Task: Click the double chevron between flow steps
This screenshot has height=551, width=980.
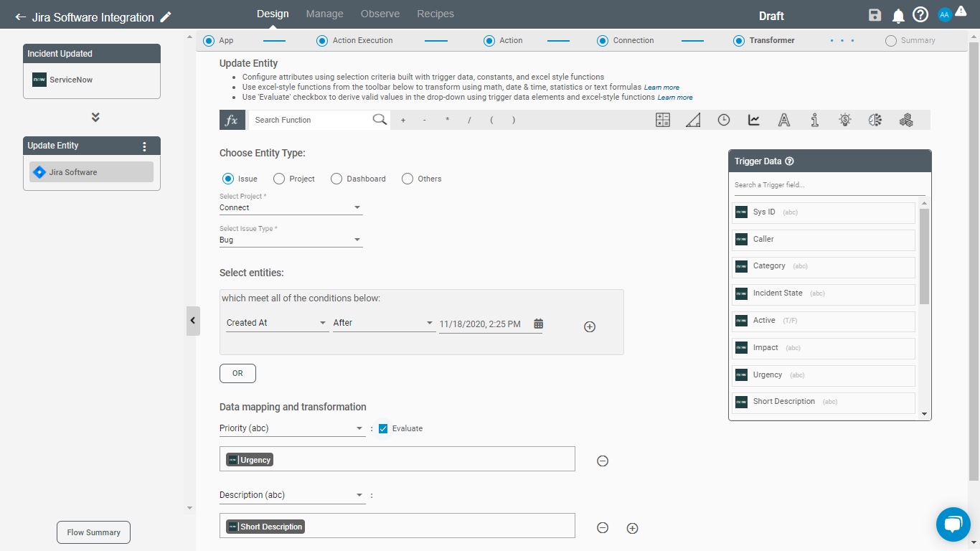Action: click(x=95, y=117)
